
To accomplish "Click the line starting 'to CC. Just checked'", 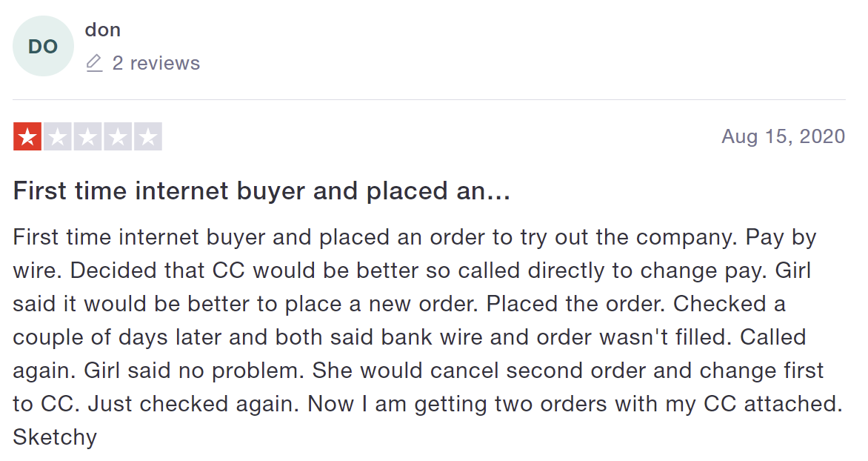I will coord(427,404).
